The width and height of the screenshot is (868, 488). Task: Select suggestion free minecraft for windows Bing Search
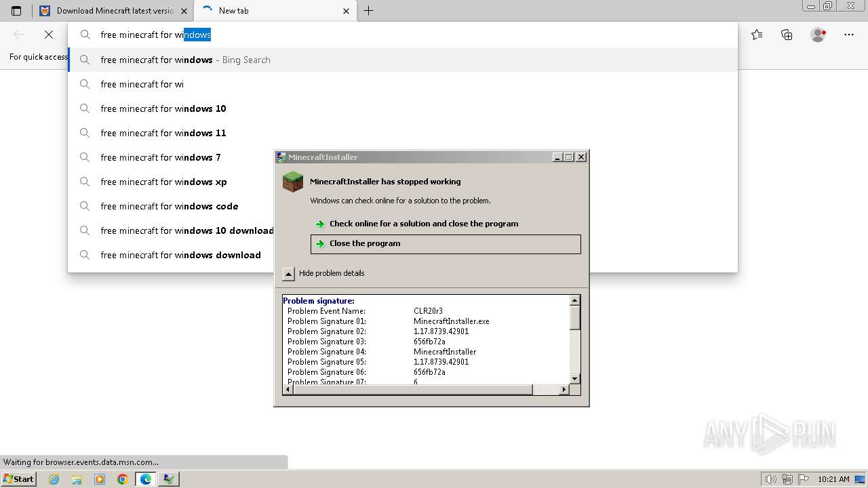(x=402, y=60)
